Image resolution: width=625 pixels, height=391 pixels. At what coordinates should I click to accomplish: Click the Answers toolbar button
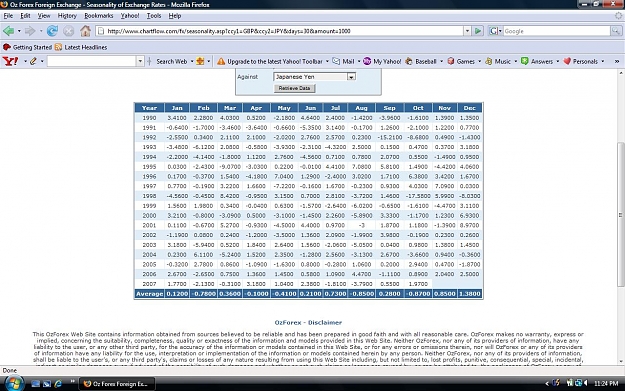pos(537,61)
